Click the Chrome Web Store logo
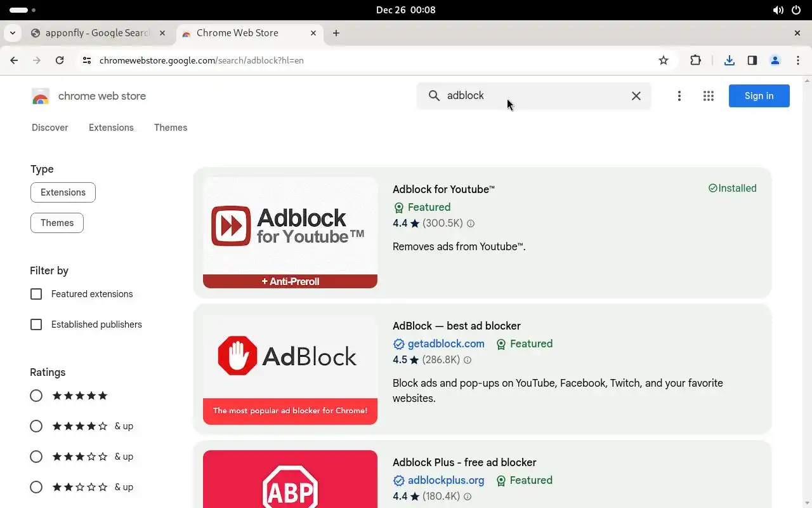Viewport: 812px width, 508px height. point(41,97)
